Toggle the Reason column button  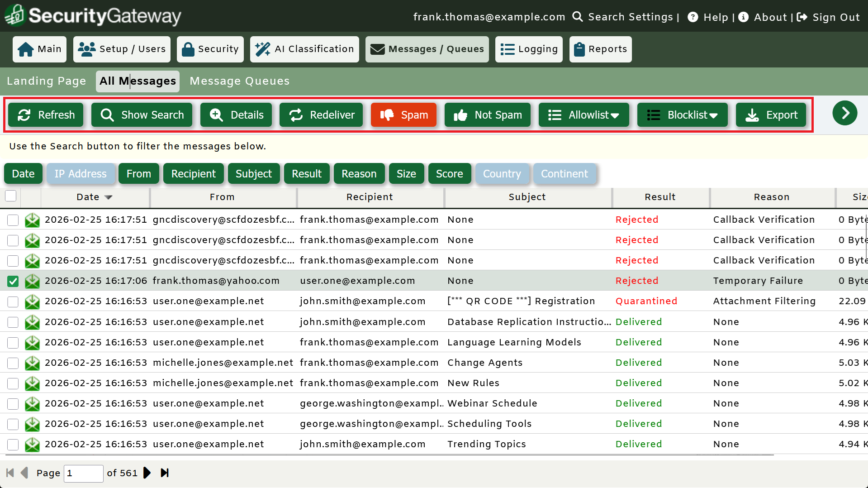click(x=359, y=174)
